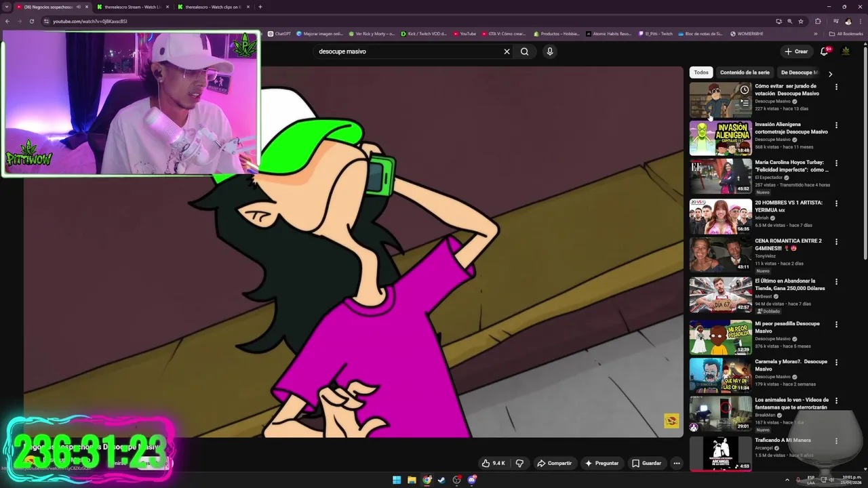Switch to therealescro Watch clips browser tab
Screen dimensions: 868x488
(x=213, y=7)
